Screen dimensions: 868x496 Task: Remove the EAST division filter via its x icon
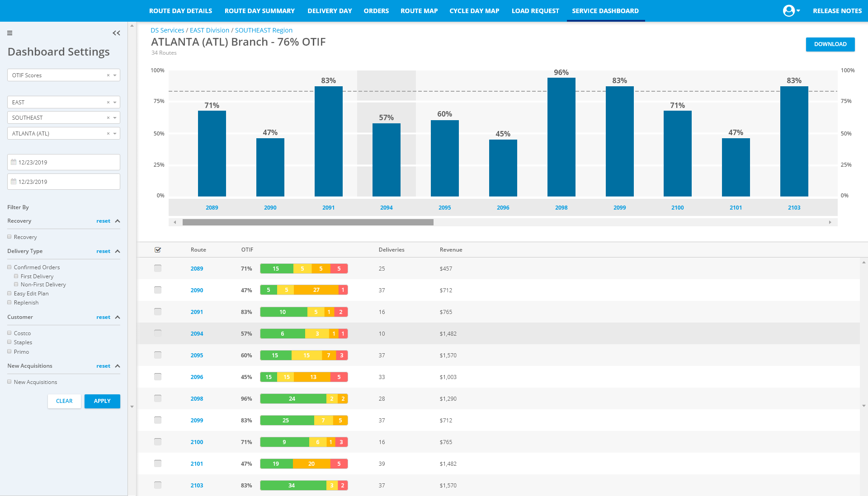[x=108, y=102]
